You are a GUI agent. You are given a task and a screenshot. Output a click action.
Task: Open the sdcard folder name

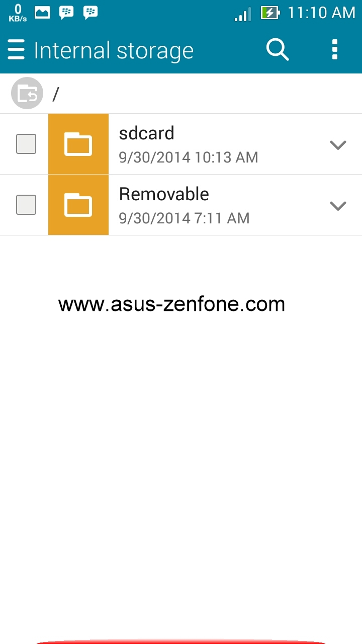tap(146, 133)
